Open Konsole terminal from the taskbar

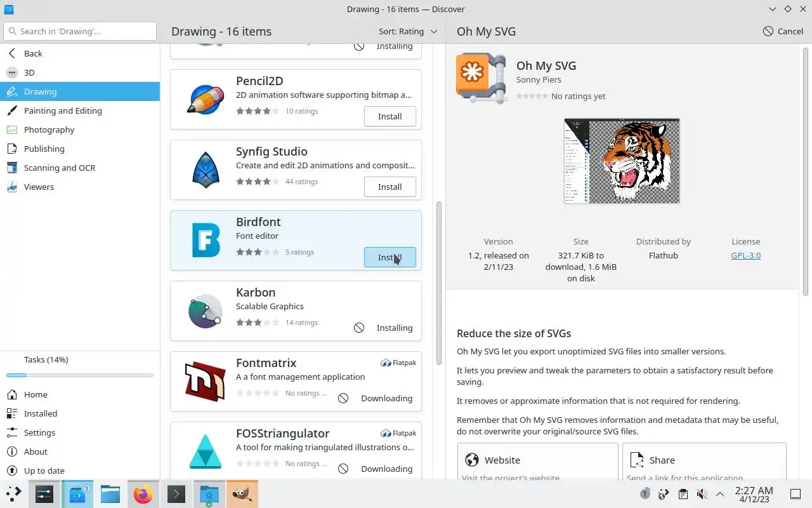tap(176, 494)
